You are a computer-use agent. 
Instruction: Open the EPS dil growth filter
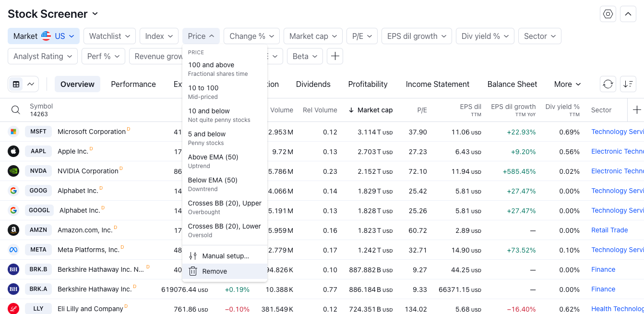click(x=417, y=36)
